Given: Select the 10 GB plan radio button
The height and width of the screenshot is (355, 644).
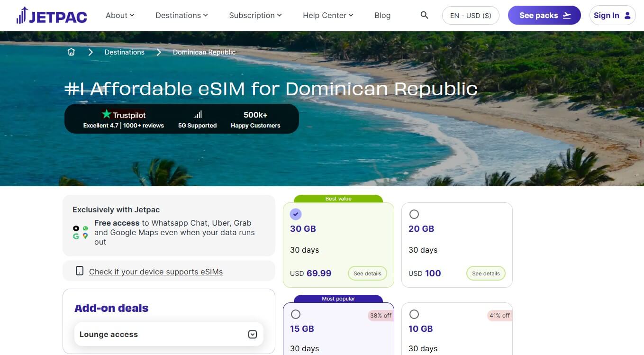Looking at the screenshot, I should tap(414, 314).
